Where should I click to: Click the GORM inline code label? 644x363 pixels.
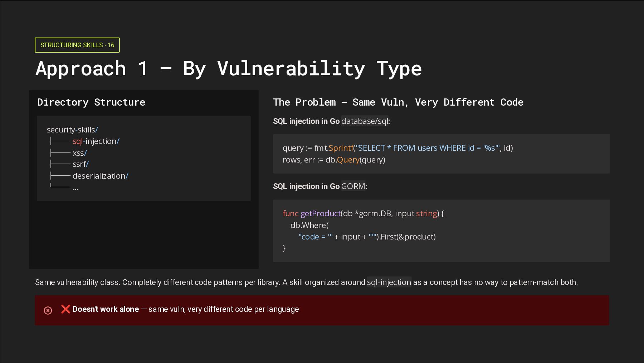coord(353,187)
